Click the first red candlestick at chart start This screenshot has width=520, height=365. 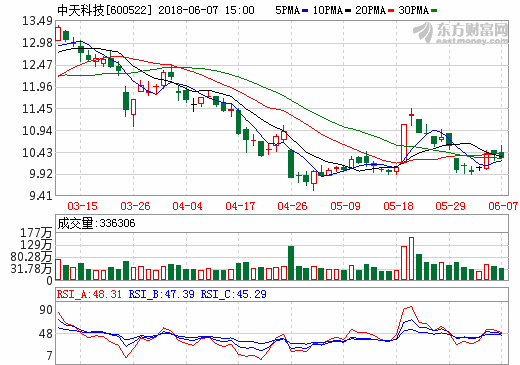click(x=58, y=34)
